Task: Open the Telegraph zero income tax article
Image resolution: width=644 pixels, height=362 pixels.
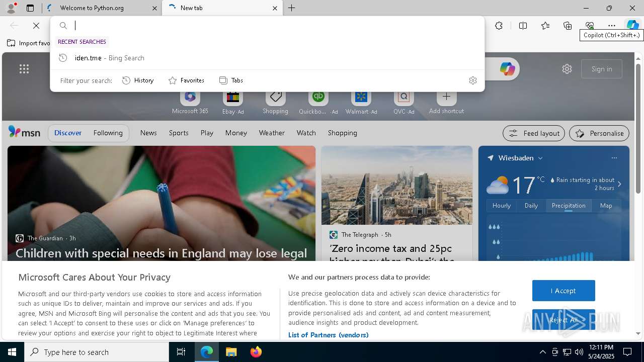Action: [x=391, y=254]
